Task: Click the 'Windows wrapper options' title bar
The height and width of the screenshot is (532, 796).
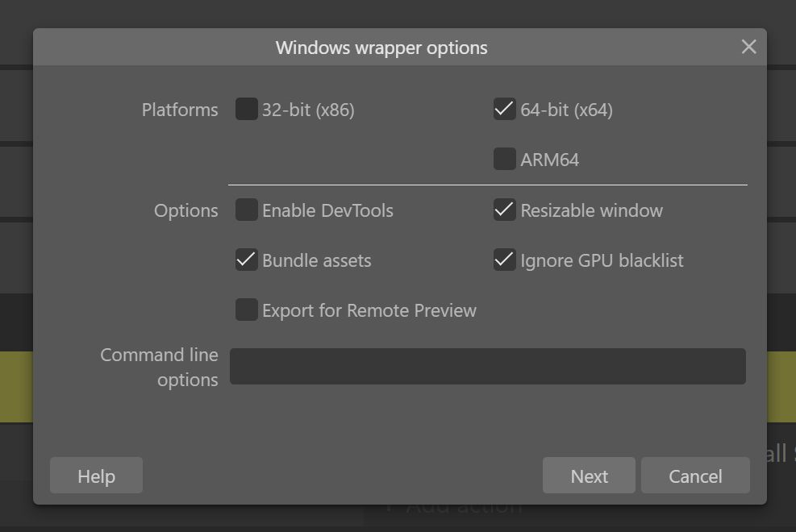Action: 381,48
